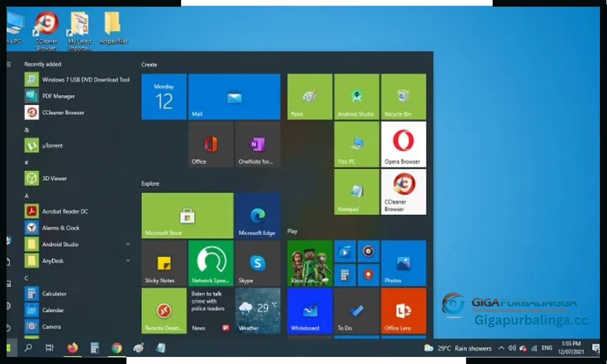607x364 pixels.
Task: Open the Mail tile
Action: click(234, 97)
